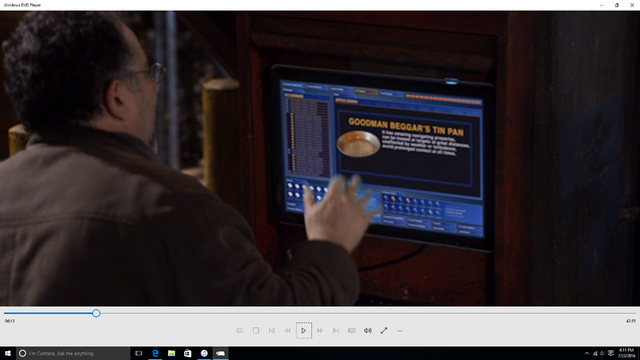Close the Windows DVD Player window
Screen dimensions: 640x360
(632, 5)
